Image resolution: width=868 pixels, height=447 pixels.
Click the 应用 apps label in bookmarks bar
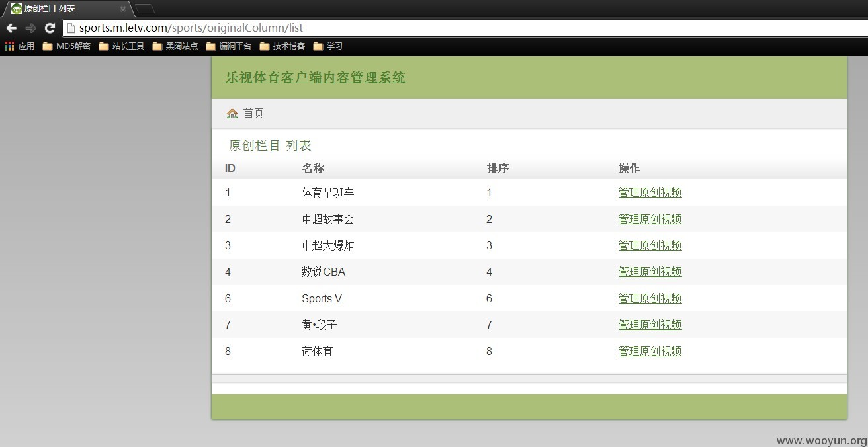pyautogui.click(x=26, y=46)
